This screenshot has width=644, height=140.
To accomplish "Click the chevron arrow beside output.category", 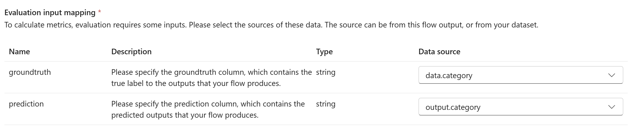I will coord(611,107).
